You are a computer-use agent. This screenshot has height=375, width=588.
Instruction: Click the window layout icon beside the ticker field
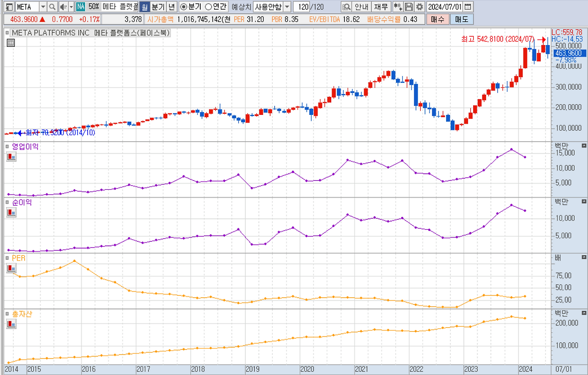point(9,7)
